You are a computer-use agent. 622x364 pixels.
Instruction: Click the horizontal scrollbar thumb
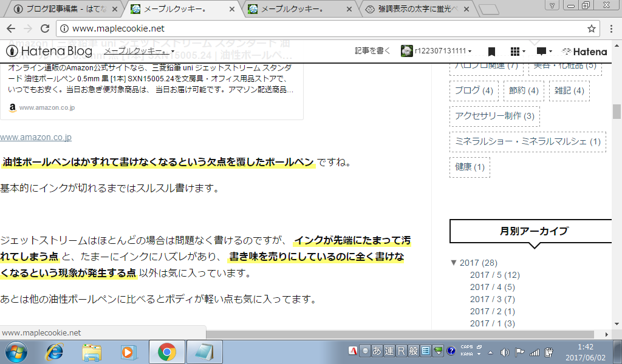[x=400, y=334]
